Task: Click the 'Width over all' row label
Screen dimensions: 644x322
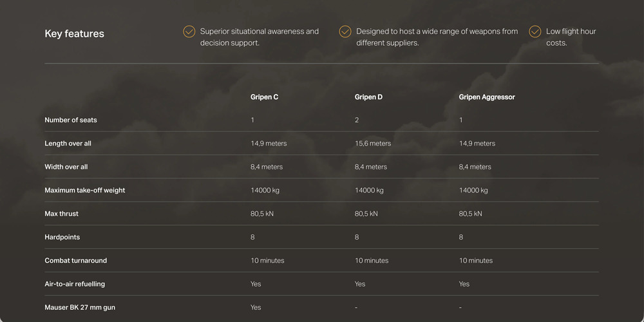Action: 66,167
